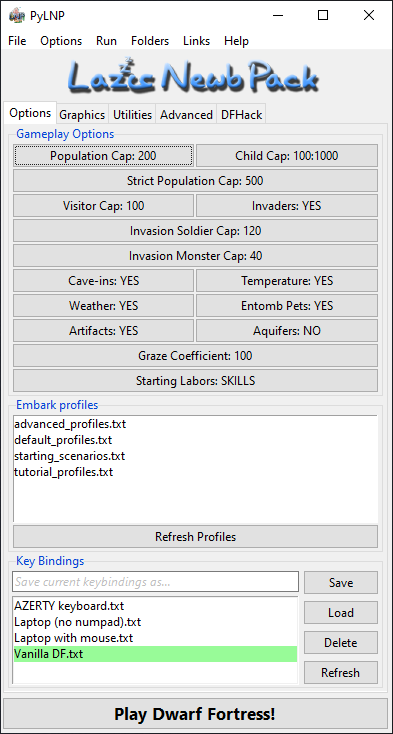Select tutorial_profiles.txt profile

pyautogui.click(x=195, y=472)
